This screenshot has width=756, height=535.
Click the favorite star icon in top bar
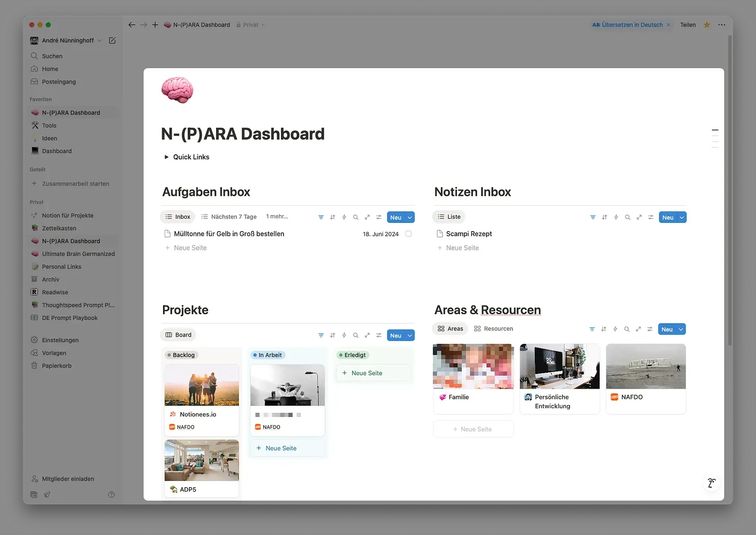(x=707, y=25)
